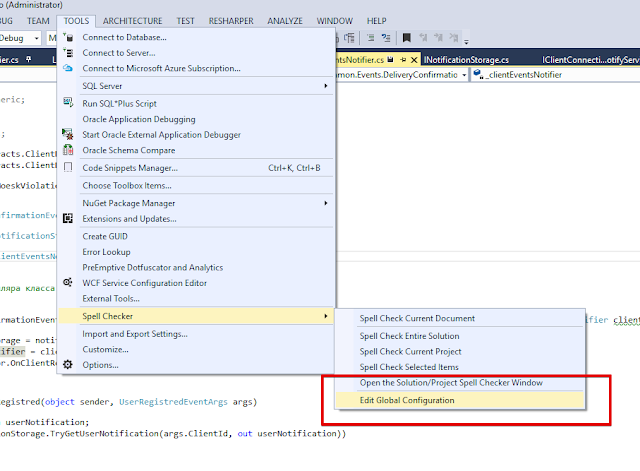Open the ARCHITECTURE menu
Screen dimensions: 640x471
pos(132,21)
